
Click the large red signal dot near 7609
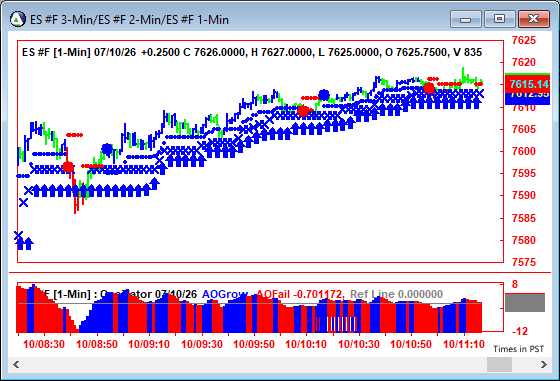[x=303, y=111]
